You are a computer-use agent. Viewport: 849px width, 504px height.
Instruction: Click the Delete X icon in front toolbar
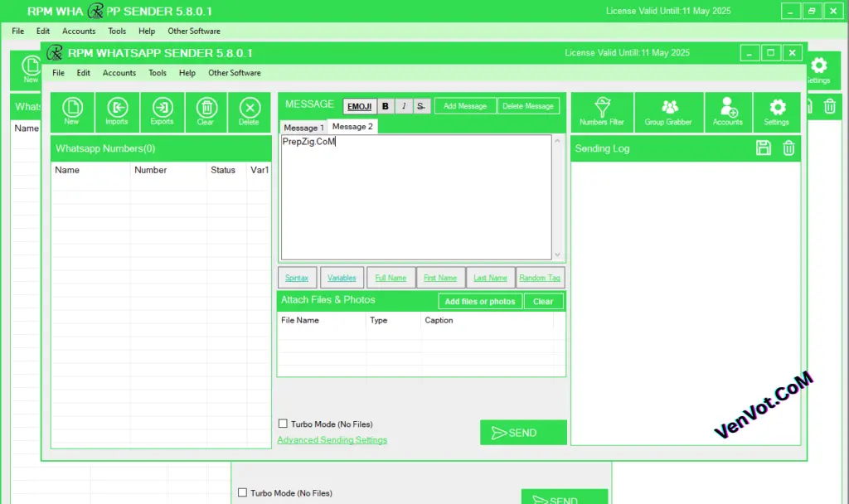point(249,112)
